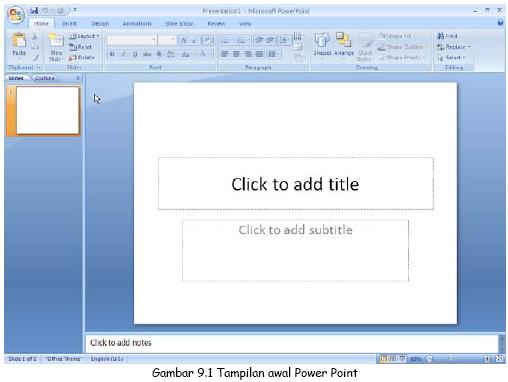The width and height of the screenshot is (508, 382).
Task: Click the 'Click to add title' placeholder
Action: (296, 184)
